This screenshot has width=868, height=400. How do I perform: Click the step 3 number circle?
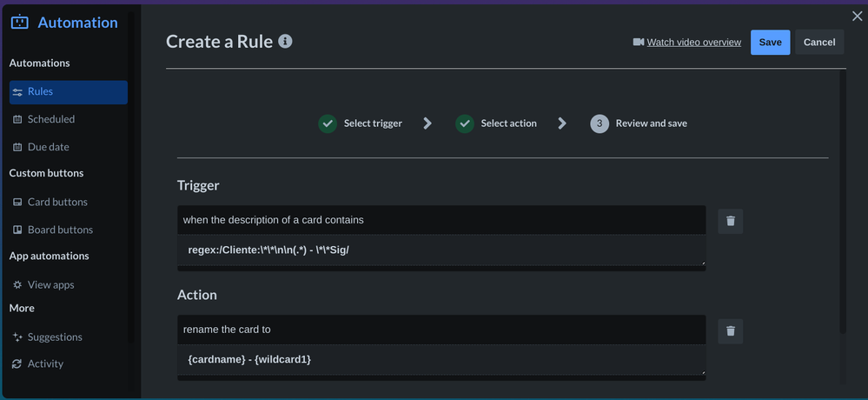click(600, 123)
